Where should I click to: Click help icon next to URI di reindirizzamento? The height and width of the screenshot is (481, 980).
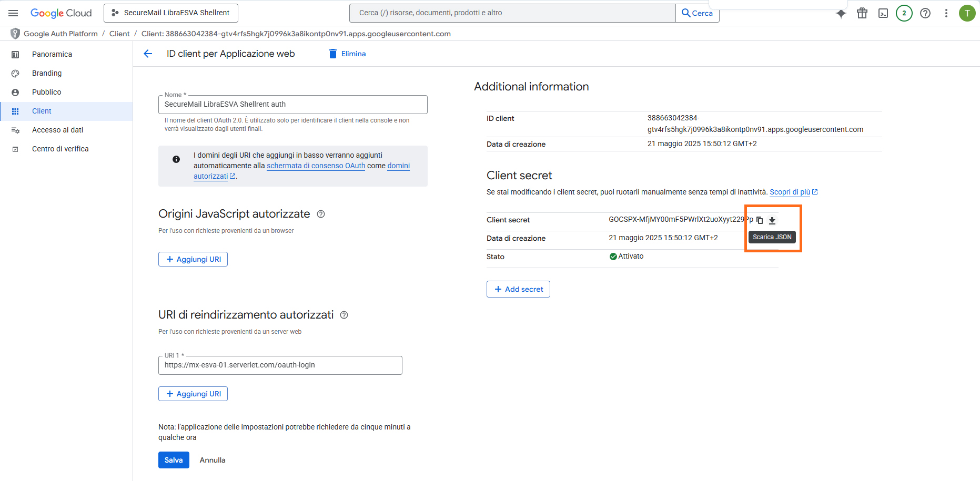click(344, 315)
